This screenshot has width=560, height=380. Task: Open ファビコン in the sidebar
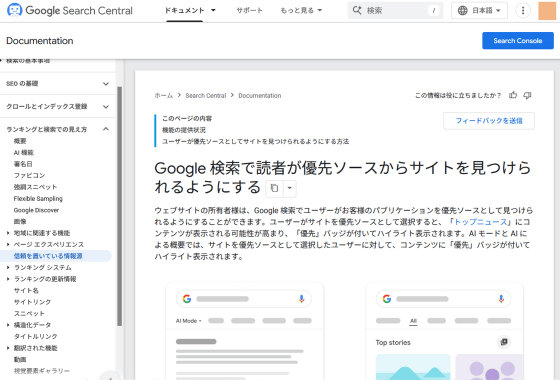pyautogui.click(x=29, y=175)
